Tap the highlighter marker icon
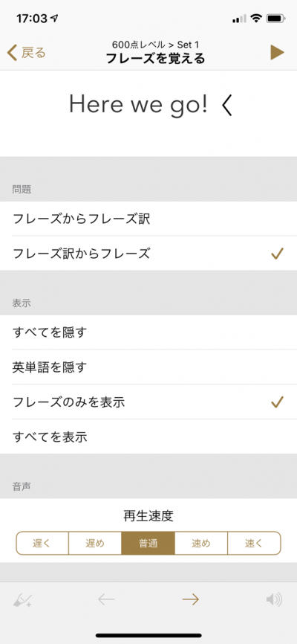The height and width of the screenshot is (644, 297). coord(22,600)
